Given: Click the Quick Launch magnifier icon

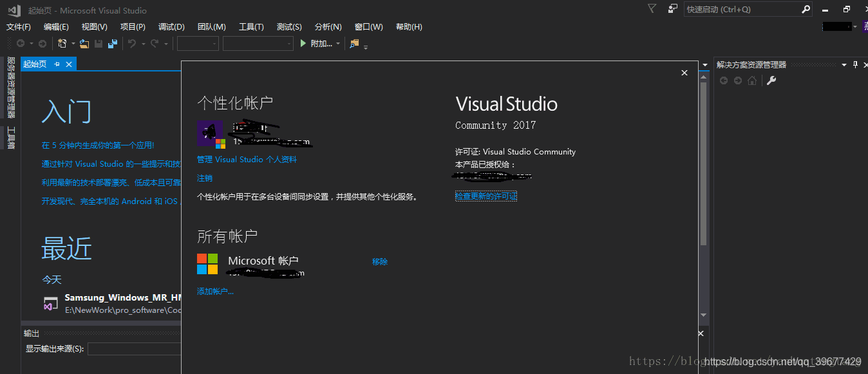Looking at the screenshot, I should pos(806,10).
